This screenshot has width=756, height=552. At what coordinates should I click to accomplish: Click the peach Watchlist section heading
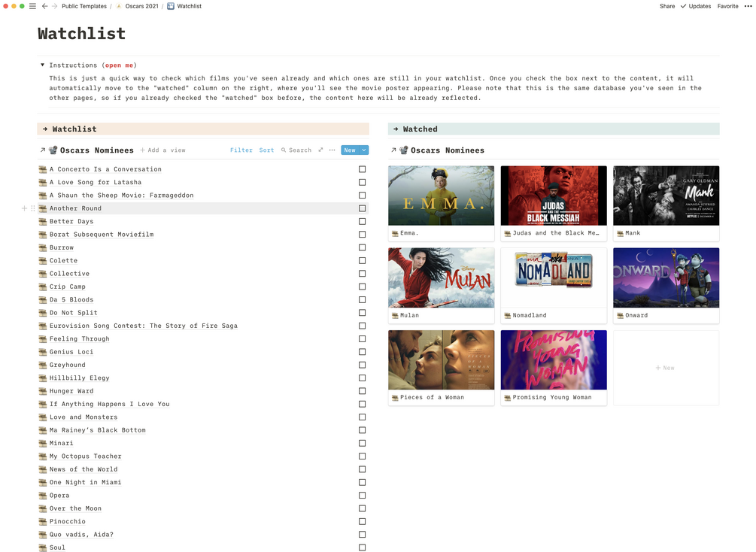203,129
